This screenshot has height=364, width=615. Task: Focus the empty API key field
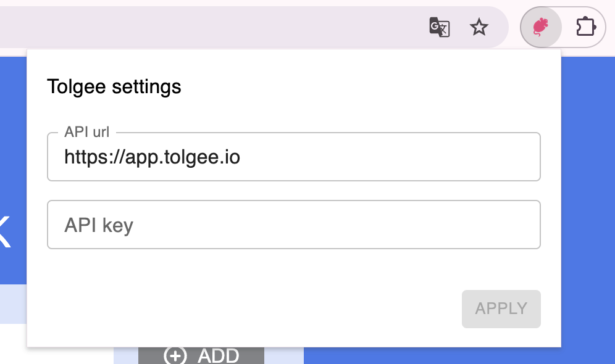point(294,225)
